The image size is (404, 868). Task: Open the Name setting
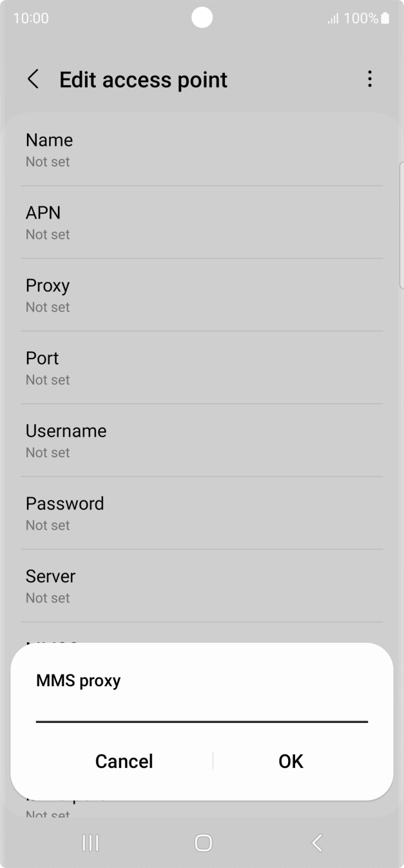(x=202, y=149)
